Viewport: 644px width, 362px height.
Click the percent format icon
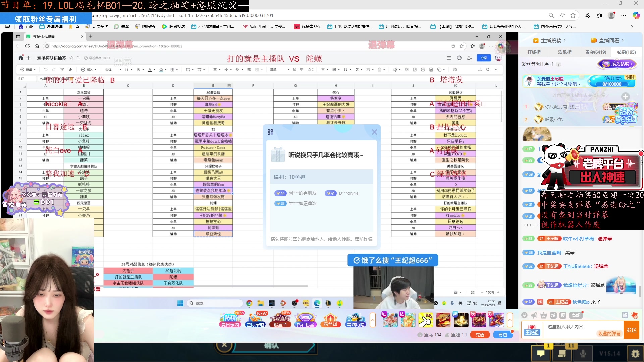[x=294, y=70]
